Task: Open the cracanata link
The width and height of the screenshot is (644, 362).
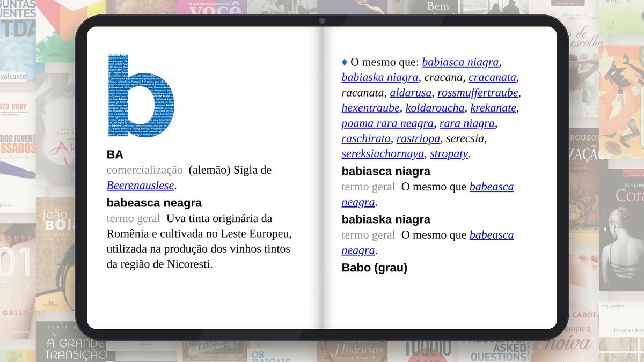Action: pyautogui.click(x=492, y=77)
